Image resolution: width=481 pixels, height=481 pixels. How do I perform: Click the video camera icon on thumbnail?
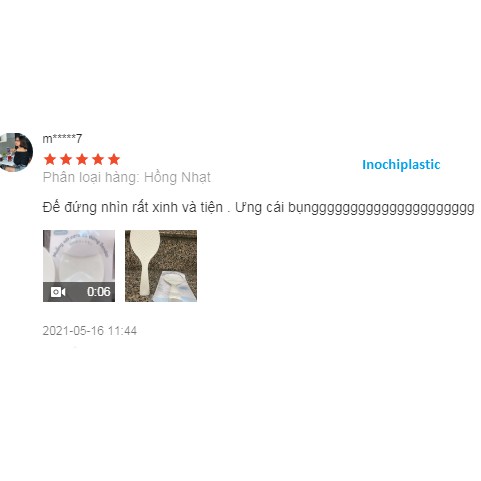point(58,292)
